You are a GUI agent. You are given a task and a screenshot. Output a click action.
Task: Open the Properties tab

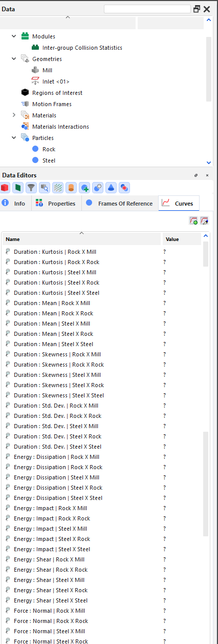pos(56,204)
